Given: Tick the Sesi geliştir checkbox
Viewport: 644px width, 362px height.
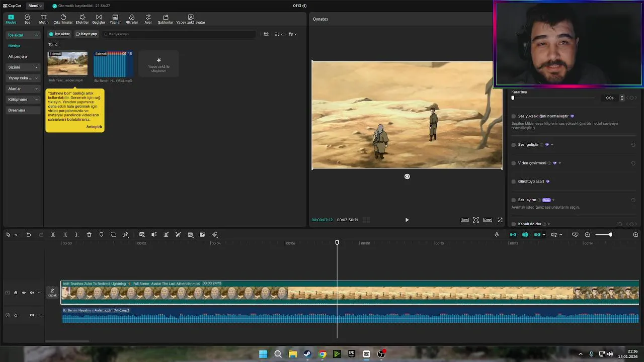Looking at the screenshot, I should pos(514,145).
